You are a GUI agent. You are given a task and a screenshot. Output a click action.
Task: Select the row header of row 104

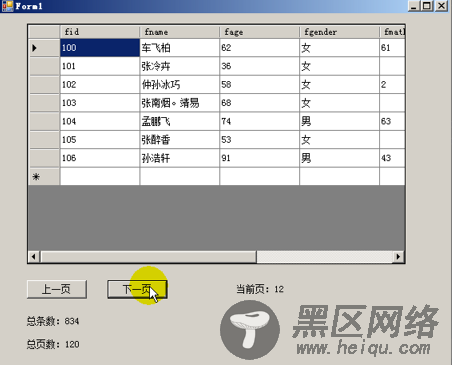point(44,121)
